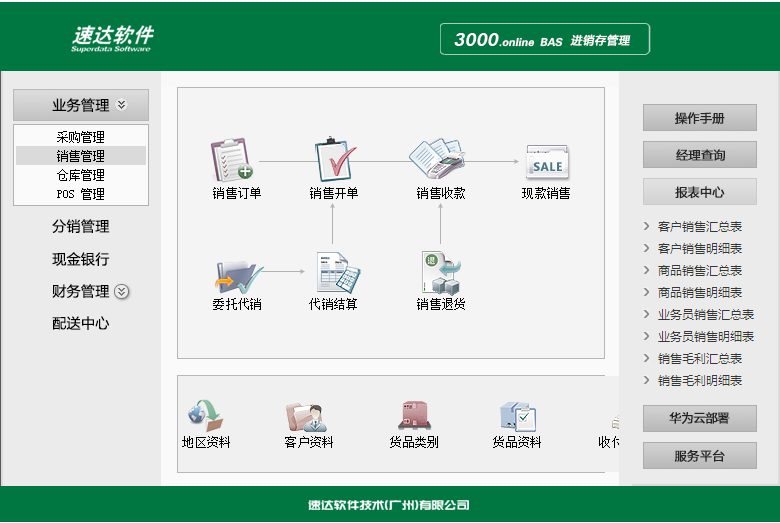Viewport: 780px width, 523px height.
Task: Open the 地区资料 globe icon
Action: pos(205,416)
